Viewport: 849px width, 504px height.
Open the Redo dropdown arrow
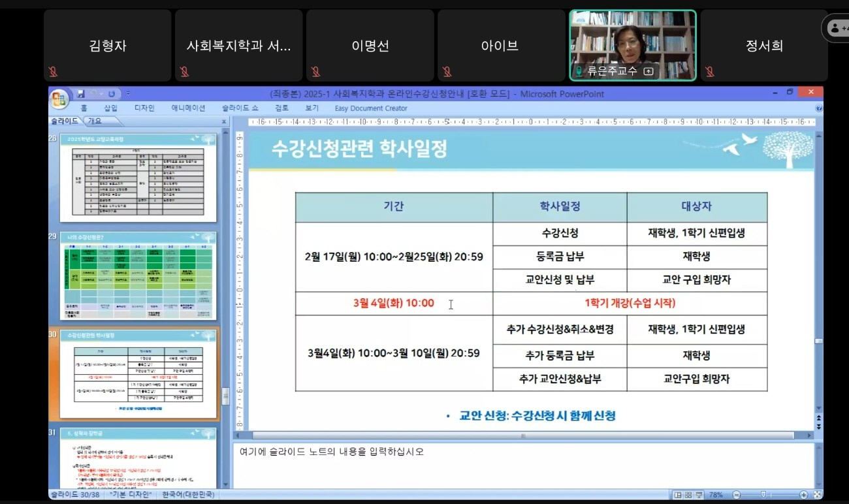101,94
